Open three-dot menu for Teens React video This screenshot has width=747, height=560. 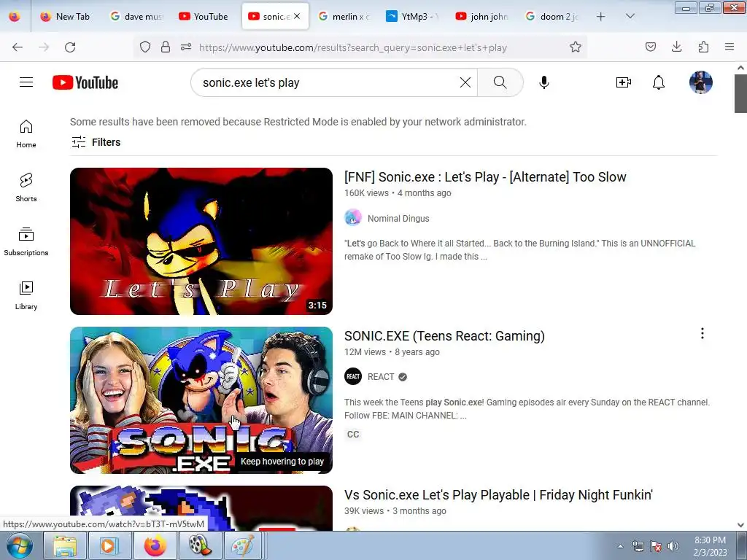tap(703, 333)
